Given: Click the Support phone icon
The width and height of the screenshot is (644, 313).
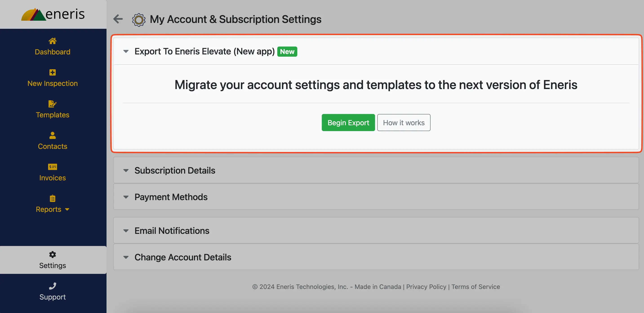Looking at the screenshot, I should tap(53, 286).
